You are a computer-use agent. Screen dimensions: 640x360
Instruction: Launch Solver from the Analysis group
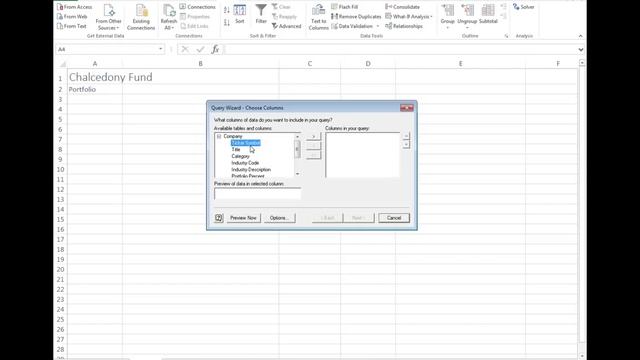tap(524, 7)
